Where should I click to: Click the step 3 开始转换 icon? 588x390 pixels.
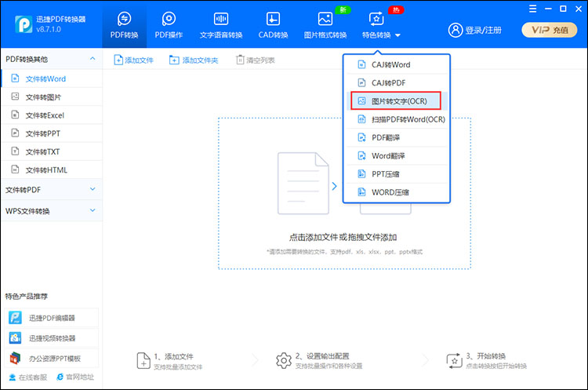454,361
